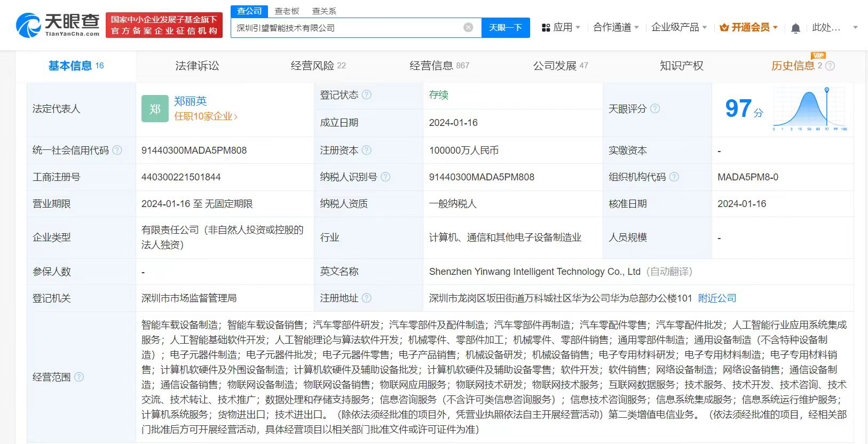Click credit code 91440300MADA5PM808 value
Viewport: 868px width, 444px height.
(x=194, y=150)
